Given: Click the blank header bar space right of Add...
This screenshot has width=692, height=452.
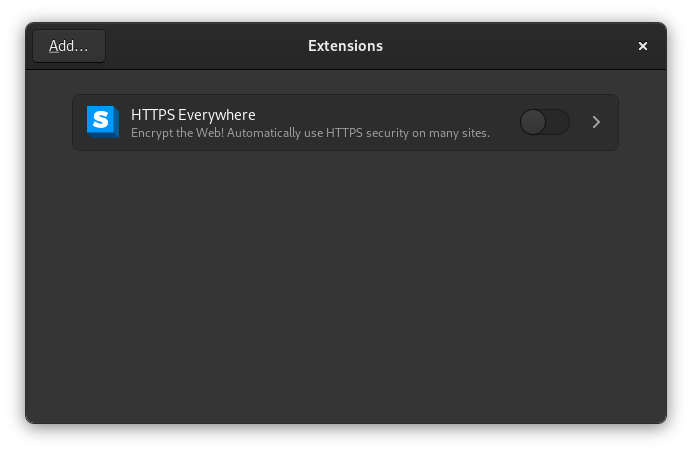Looking at the screenshot, I should tap(200, 46).
